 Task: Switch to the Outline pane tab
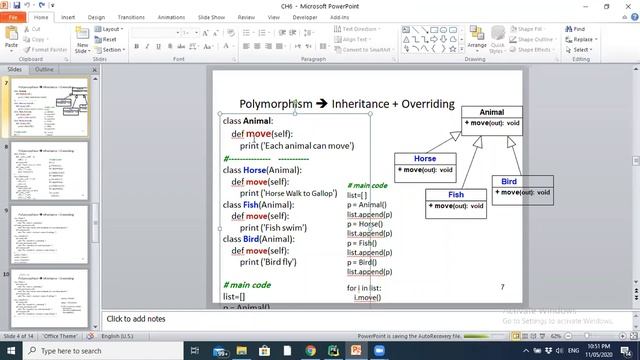[x=44, y=69]
